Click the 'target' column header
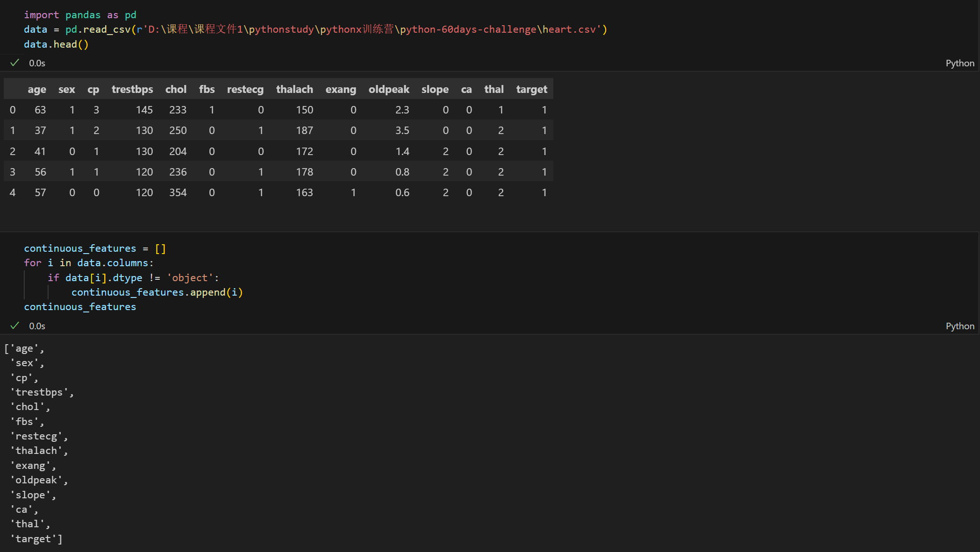Viewport: 980px width, 552px height. tap(531, 89)
